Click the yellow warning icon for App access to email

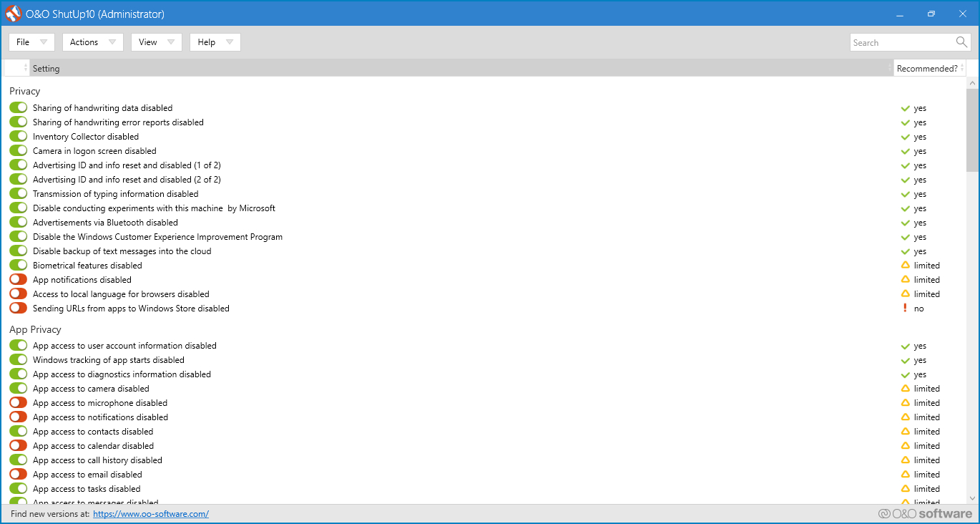[906, 475]
